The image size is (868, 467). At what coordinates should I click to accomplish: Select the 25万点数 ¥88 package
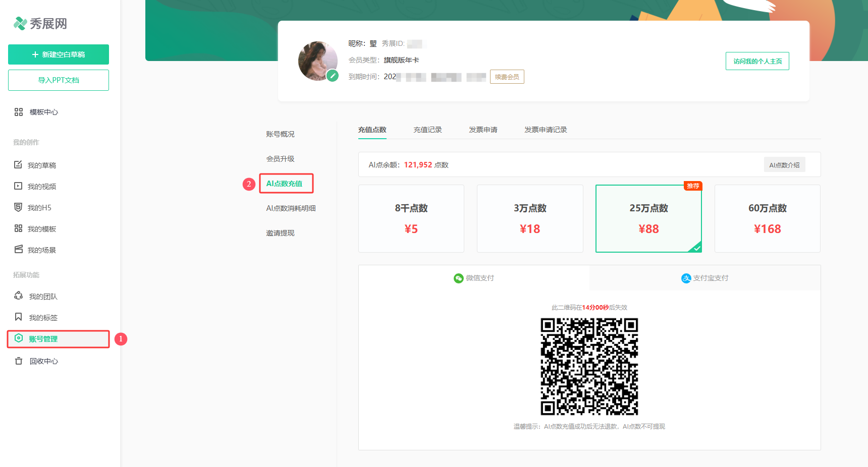[649, 218]
